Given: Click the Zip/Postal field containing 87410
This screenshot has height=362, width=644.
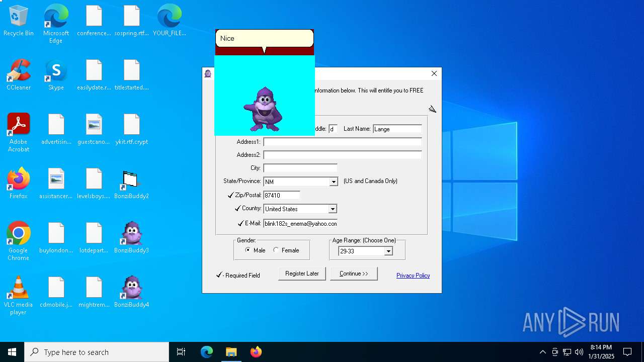Looking at the screenshot, I should tap(282, 195).
